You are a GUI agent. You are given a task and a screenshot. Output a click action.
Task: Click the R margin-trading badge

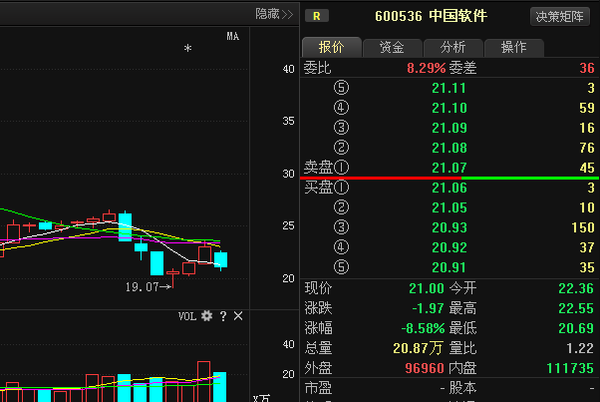click(316, 16)
